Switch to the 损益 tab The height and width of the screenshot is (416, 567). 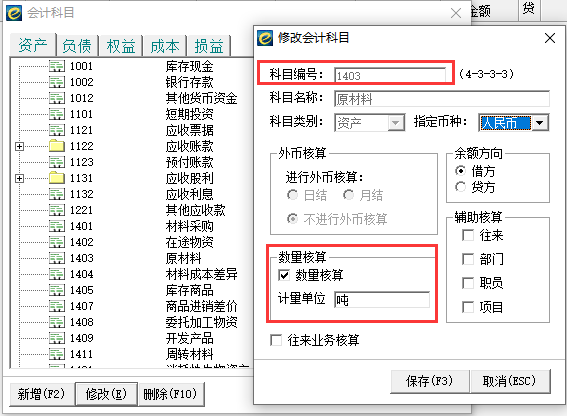(x=209, y=46)
